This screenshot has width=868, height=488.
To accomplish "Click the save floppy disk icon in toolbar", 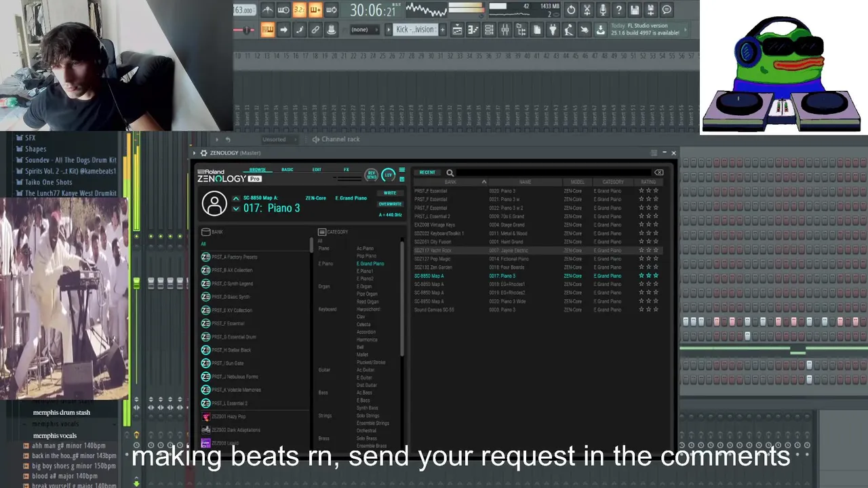I will (x=635, y=10).
